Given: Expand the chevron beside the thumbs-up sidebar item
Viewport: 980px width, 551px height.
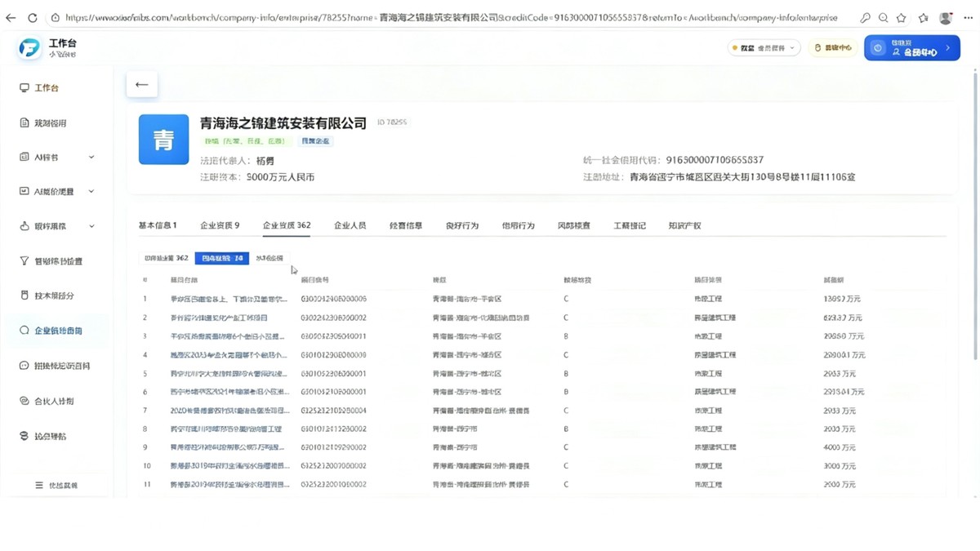Looking at the screenshot, I should coord(91,226).
